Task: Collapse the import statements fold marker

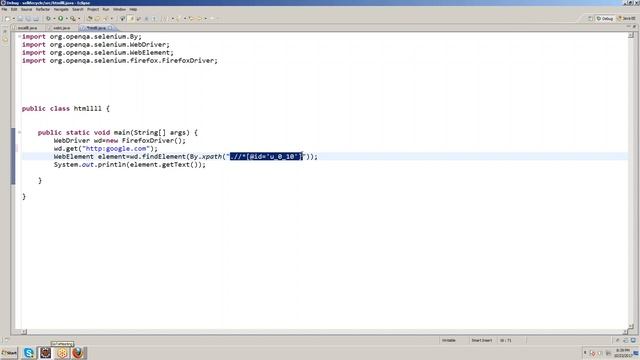Action: 19,37
